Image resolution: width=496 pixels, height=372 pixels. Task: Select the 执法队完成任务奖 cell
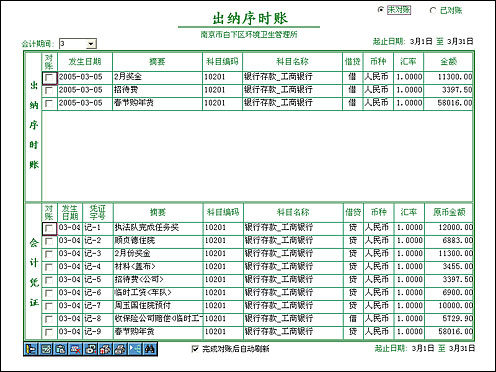158,228
